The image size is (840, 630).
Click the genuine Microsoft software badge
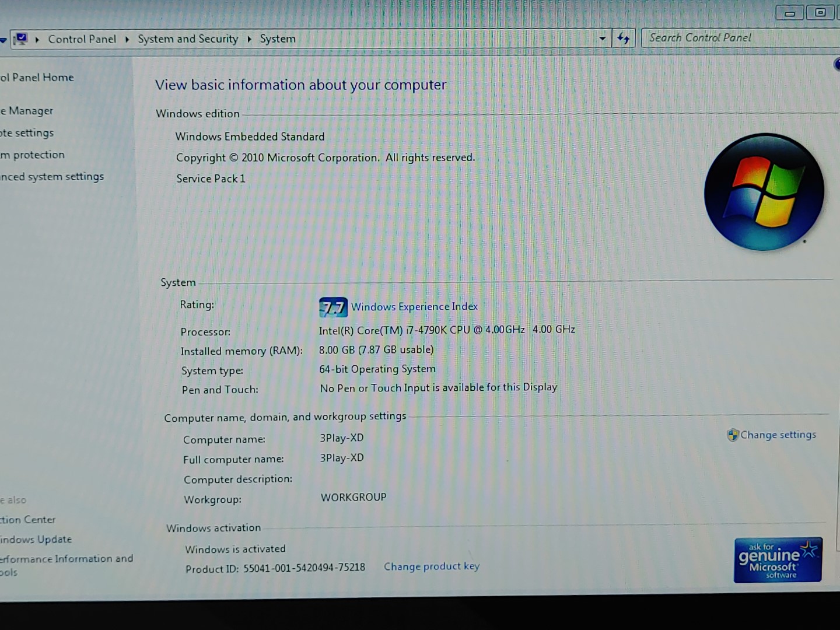pyautogui.click(x=778, y=561)
